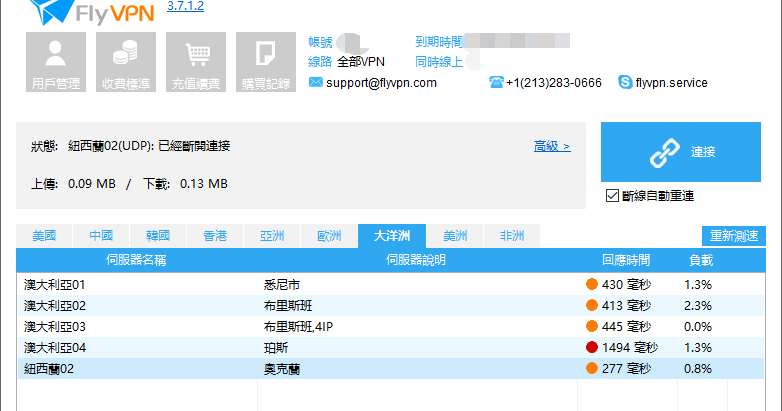Click description 悉尼市
Screen dimensions: 782x411
(x=282, y=285)
